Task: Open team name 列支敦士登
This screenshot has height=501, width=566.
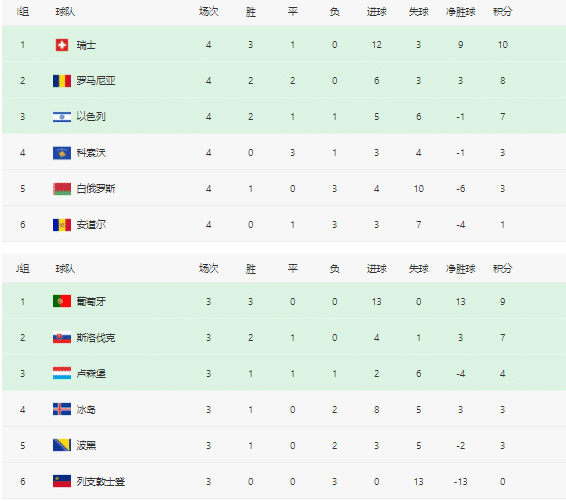Action: (101, 482)
